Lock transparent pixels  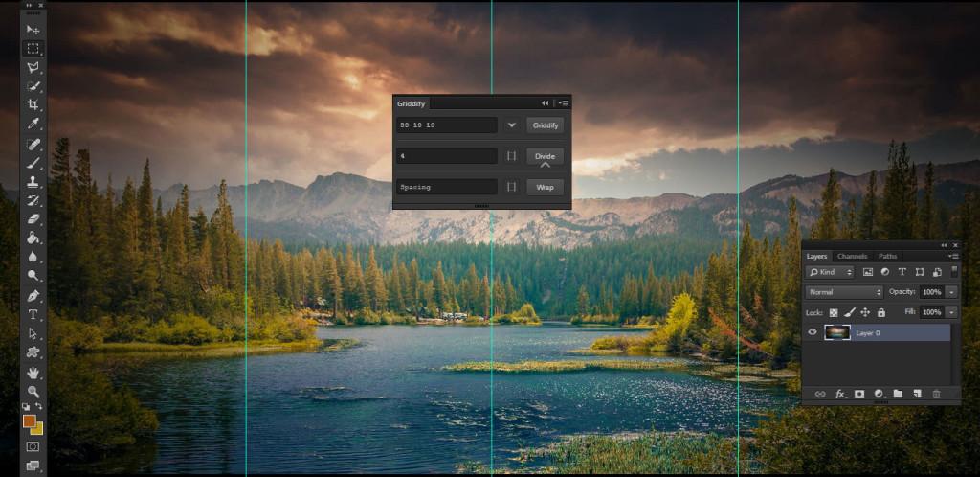click(x=834, y=312)
